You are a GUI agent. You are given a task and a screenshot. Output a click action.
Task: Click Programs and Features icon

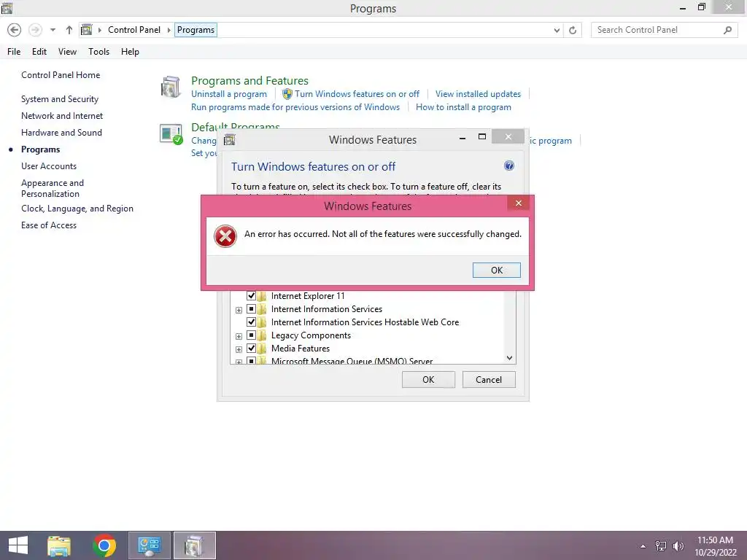tap(171, 87)
